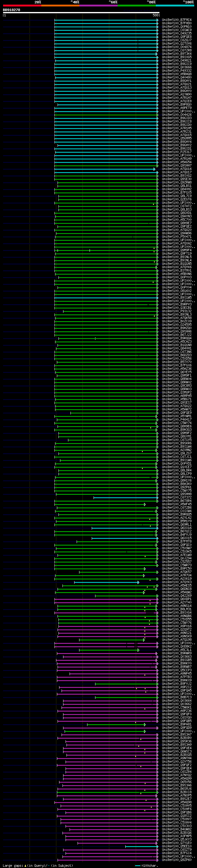The height and width of the screenshot is (868, 197).
Task: Click the UniRef100_Q1RSI2 label
Action: (177, 816)
